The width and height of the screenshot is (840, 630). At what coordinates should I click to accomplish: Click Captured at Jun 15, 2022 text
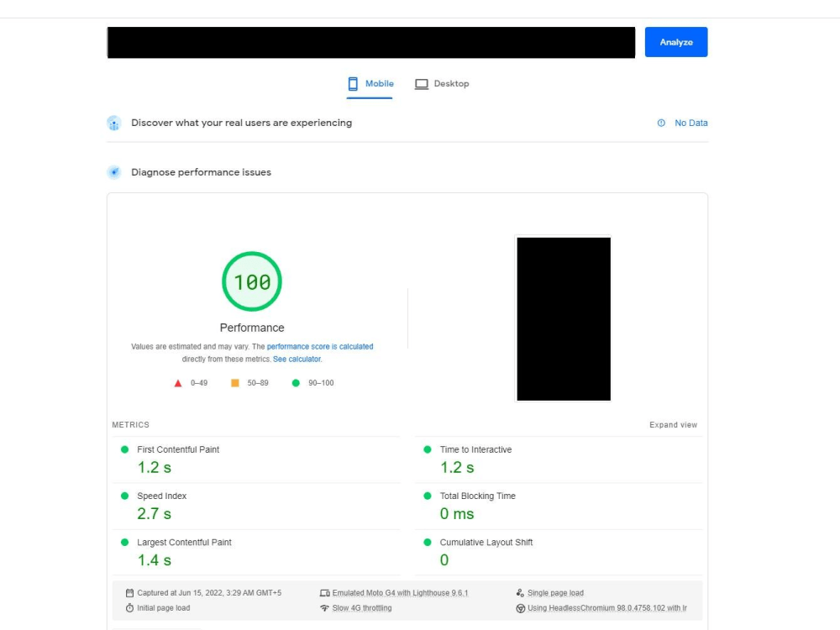209,593
